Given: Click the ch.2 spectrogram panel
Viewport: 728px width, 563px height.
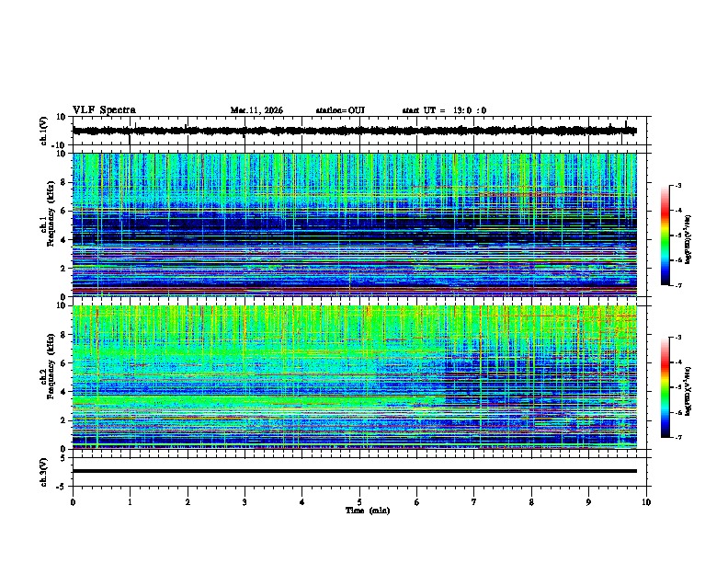Looking at the screenshot, I should (x=354, y=377).
